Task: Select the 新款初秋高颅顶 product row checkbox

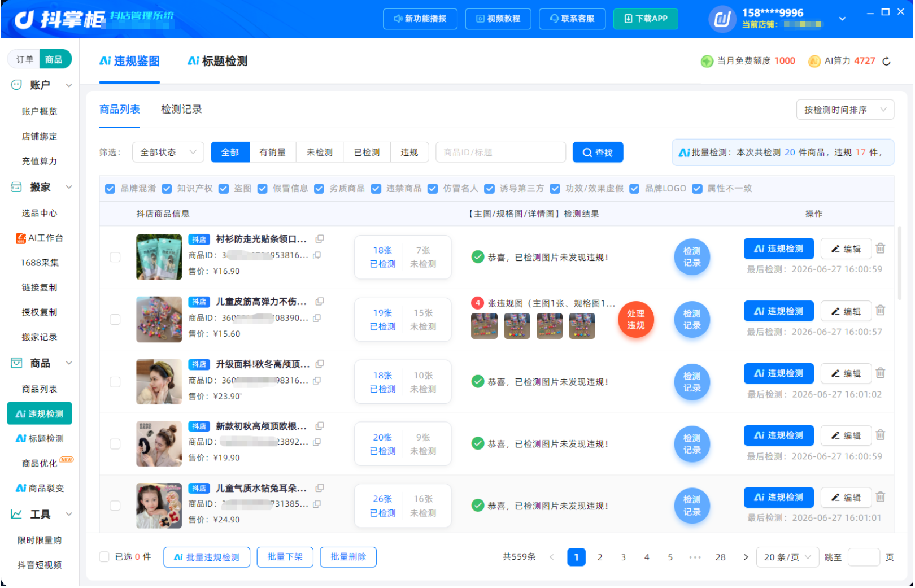Action: (x=115, y=444)
